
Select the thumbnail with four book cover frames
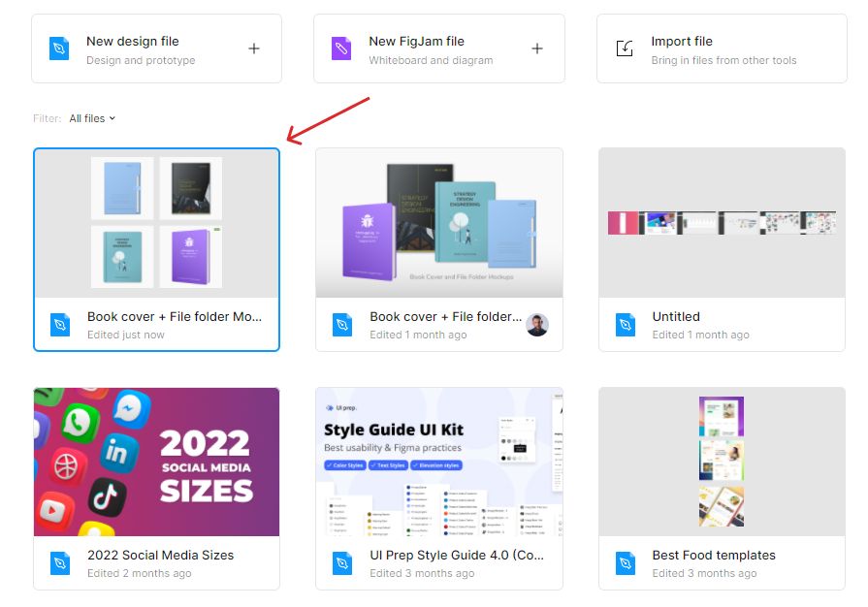(157, 223)
